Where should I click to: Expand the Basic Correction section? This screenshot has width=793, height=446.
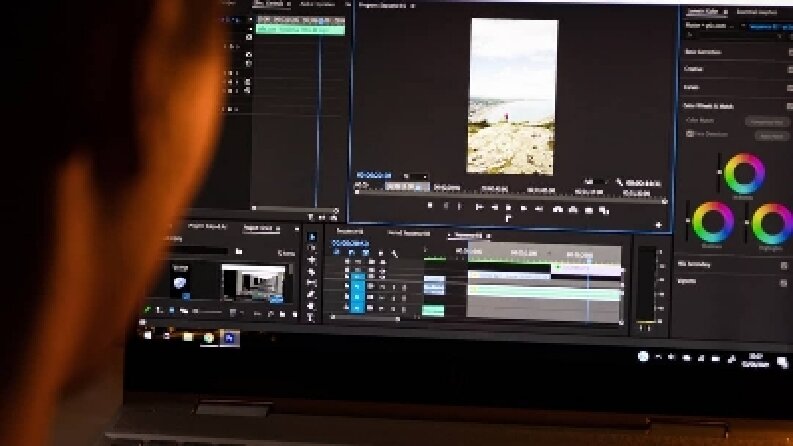click(703, 52)
